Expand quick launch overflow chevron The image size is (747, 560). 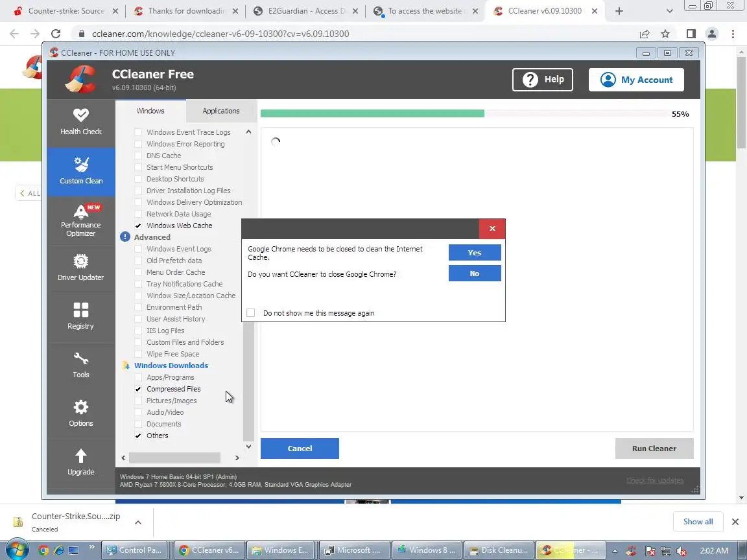click(x=91, y=546)
